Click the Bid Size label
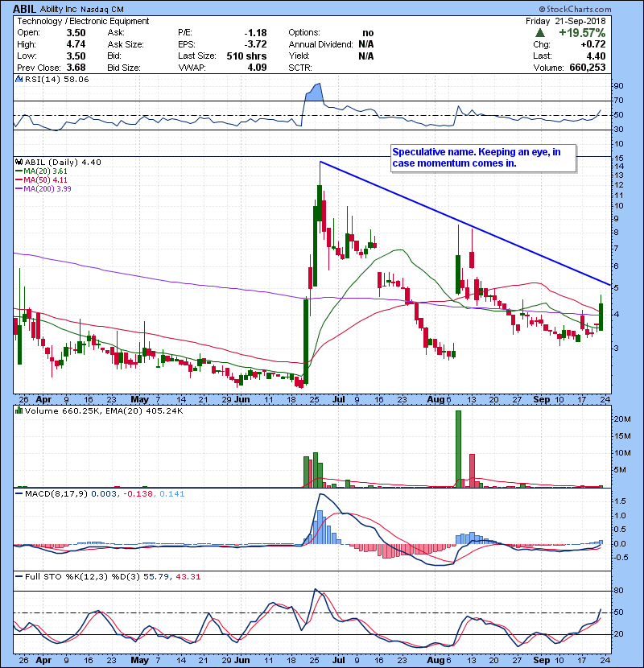644x668 pixels. pyautogui.click(x=124, y=68)
